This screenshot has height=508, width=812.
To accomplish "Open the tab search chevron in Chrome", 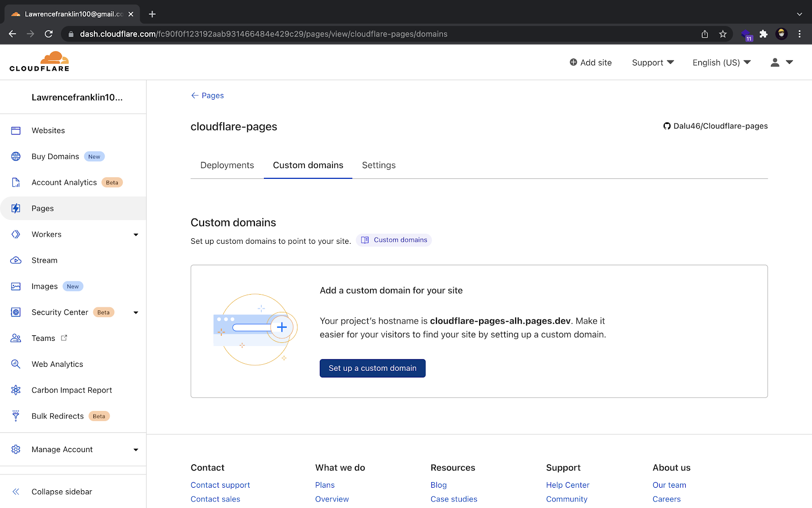I will click(x=799, y=14).
